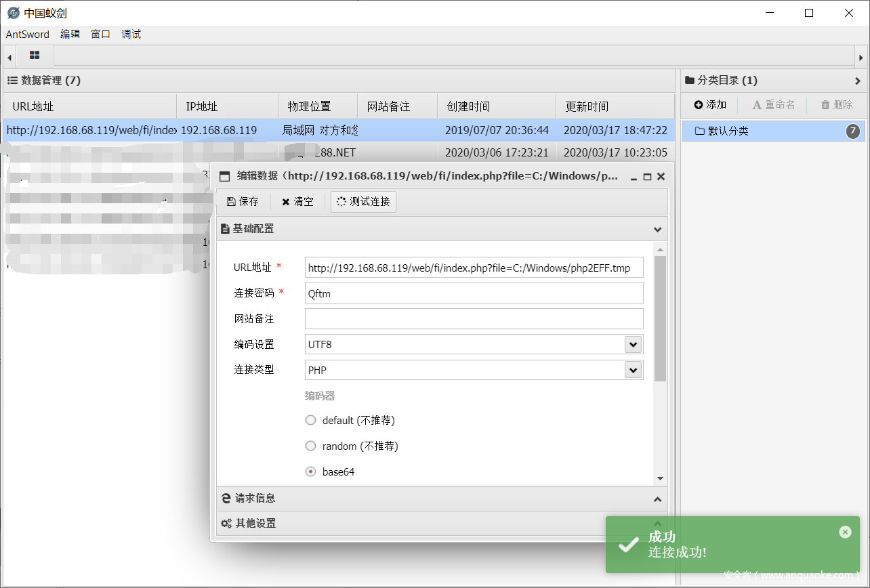This screenshot has width=870, height=588.
Task: Click the Clear (清空) X button
Action: tap(297, 202)
